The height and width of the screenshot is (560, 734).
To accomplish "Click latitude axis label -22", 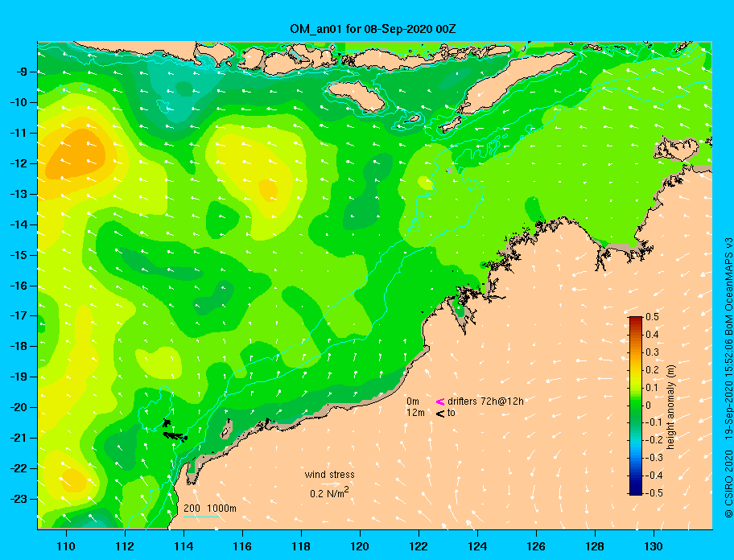I will (x=19, y=468).
